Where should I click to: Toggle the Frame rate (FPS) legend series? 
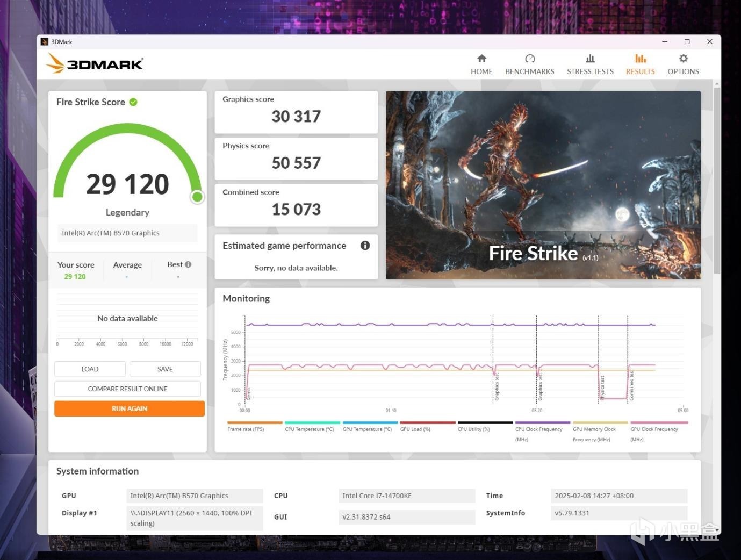pyautogui.click(x=255, y=427)
